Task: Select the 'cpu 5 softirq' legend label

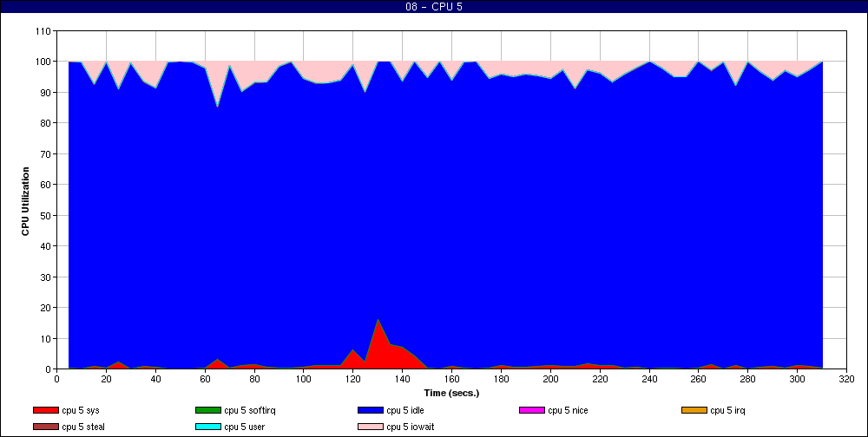Action: click(250, 410)
